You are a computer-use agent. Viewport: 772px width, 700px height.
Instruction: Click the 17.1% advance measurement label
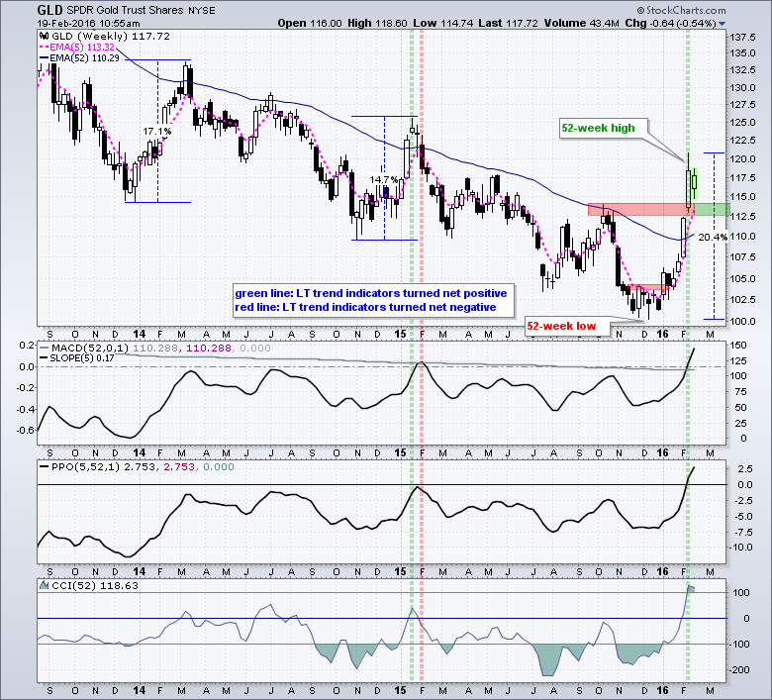coord(157,132)
